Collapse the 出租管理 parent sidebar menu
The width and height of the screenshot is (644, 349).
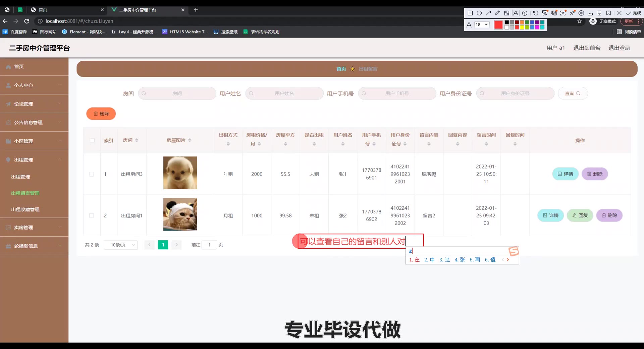click(x=34, y=160)
